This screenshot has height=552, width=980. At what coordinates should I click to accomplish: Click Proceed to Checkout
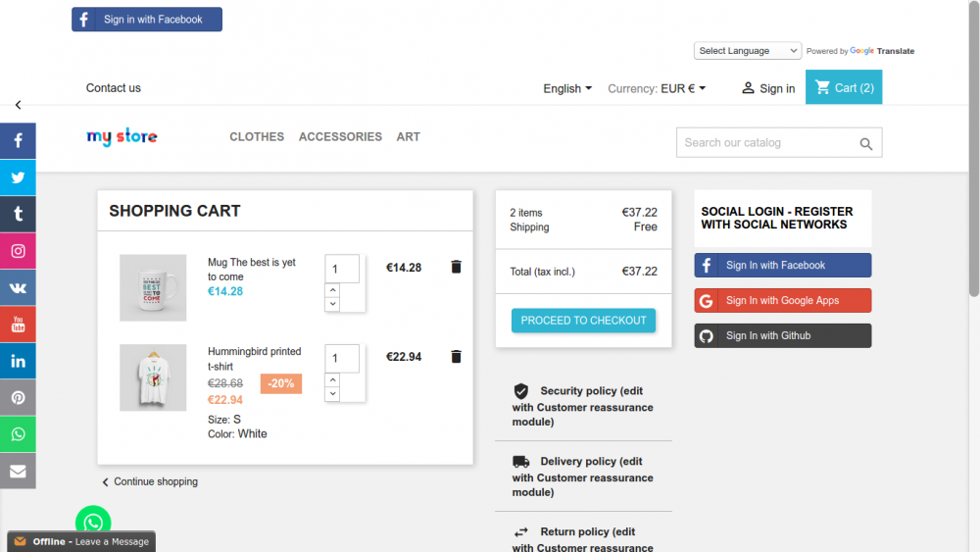(583, 321)
